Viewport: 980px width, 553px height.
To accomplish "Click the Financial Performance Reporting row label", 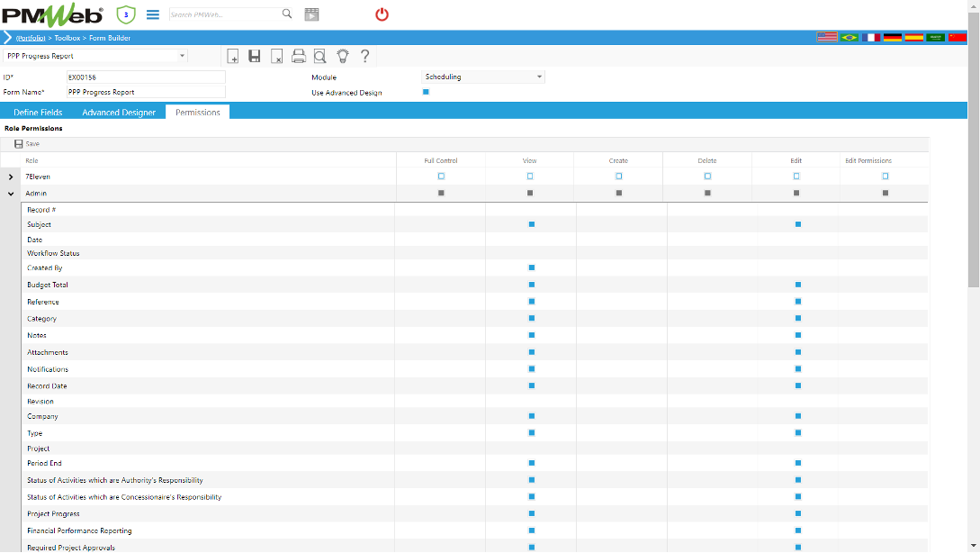I will [x=79, y=530].
